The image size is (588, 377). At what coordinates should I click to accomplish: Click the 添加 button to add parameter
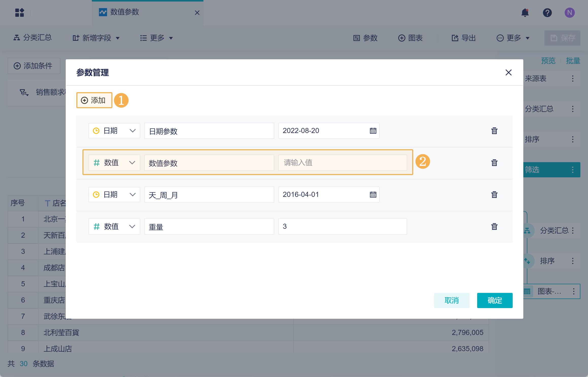94,100
